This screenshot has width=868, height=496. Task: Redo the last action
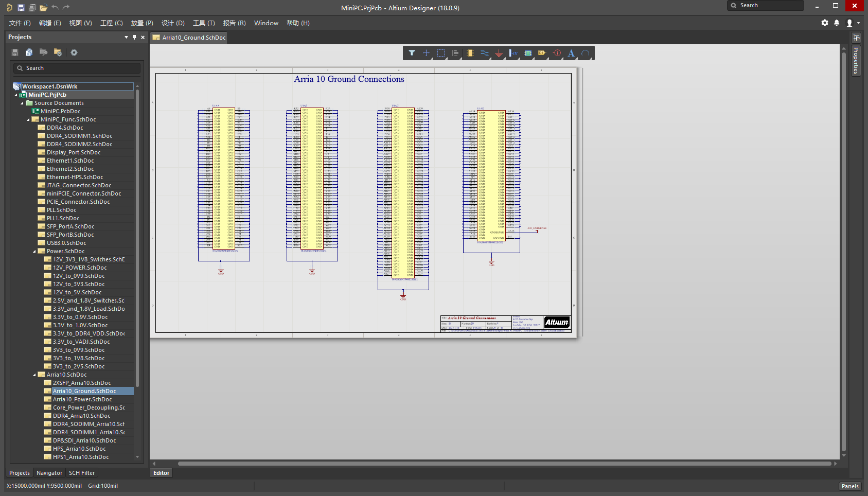[x=66, y=8]
